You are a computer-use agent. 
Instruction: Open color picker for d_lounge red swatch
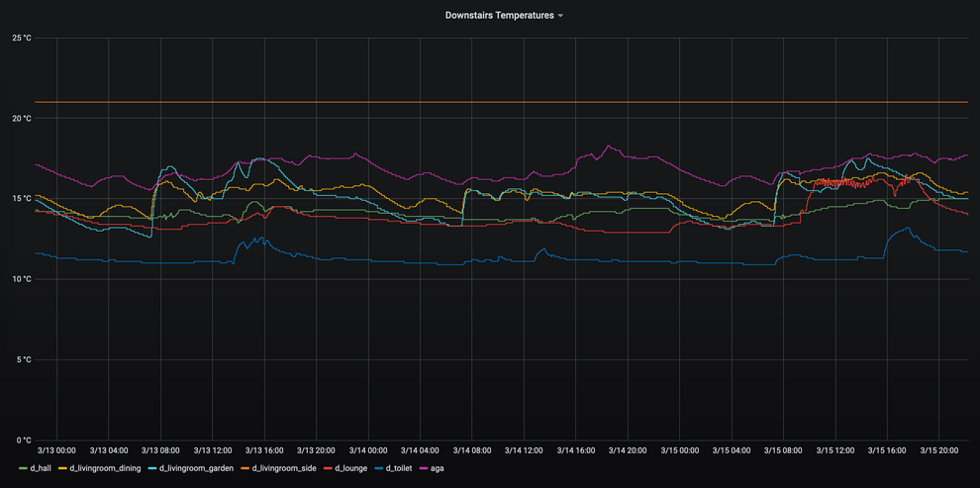tap(330, 467)
